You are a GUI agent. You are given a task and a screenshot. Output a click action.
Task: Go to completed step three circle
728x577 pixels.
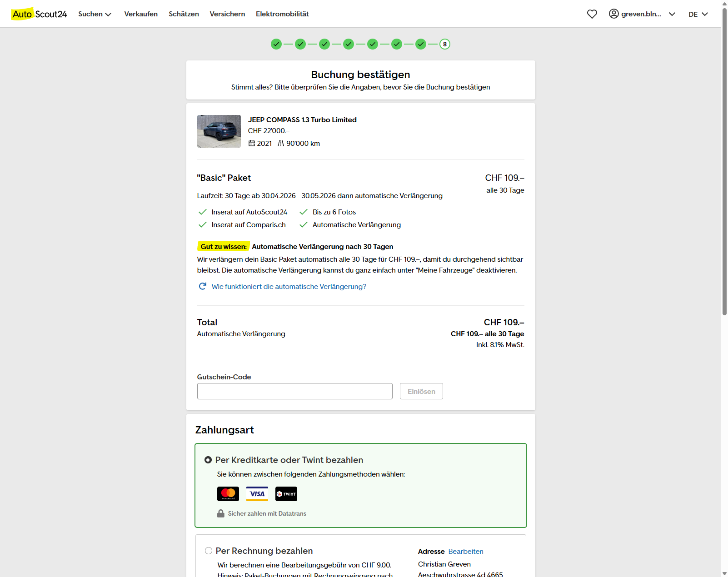coord(324,44)
